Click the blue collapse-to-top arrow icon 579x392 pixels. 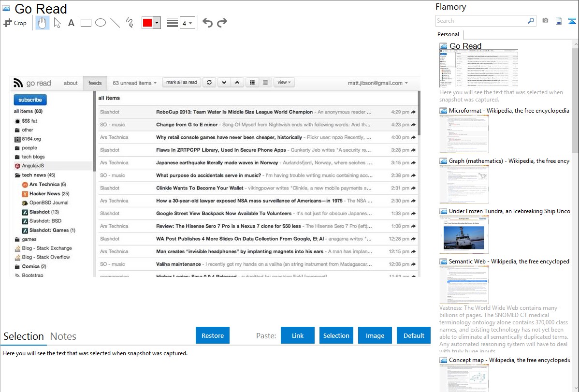572,21
